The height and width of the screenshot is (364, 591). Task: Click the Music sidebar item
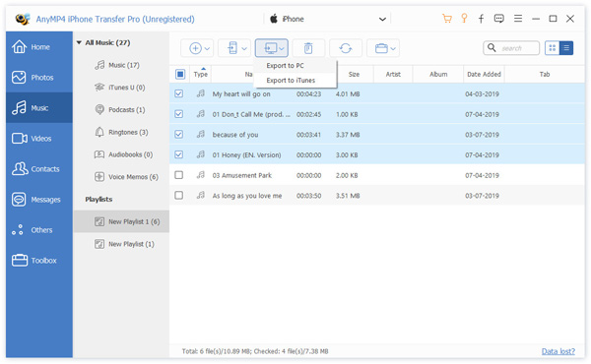click(x=39, y=108)
